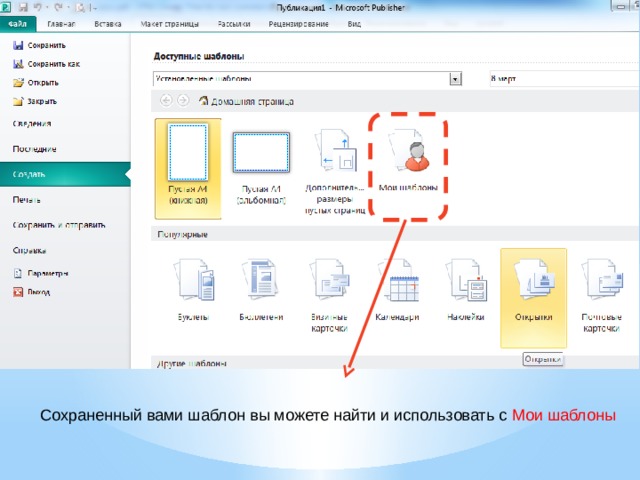Click the Open folder icon (Открыть)

(18, 82)
